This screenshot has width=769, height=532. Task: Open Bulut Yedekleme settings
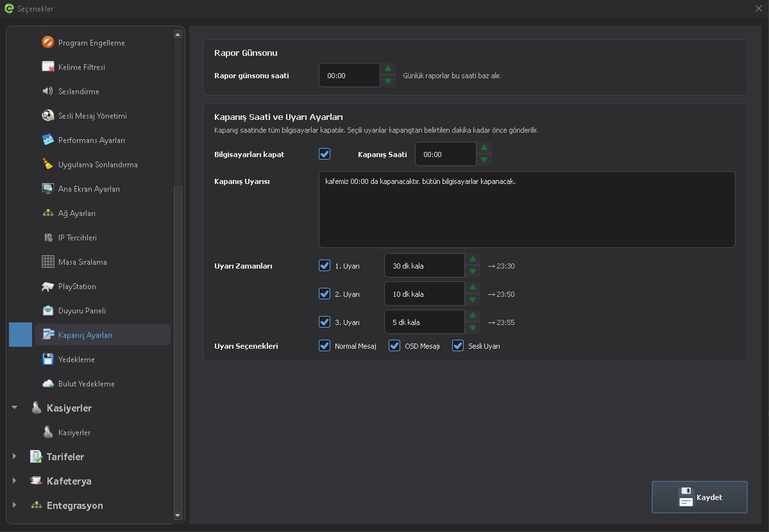pyautogui.click(x=103, y=383)
